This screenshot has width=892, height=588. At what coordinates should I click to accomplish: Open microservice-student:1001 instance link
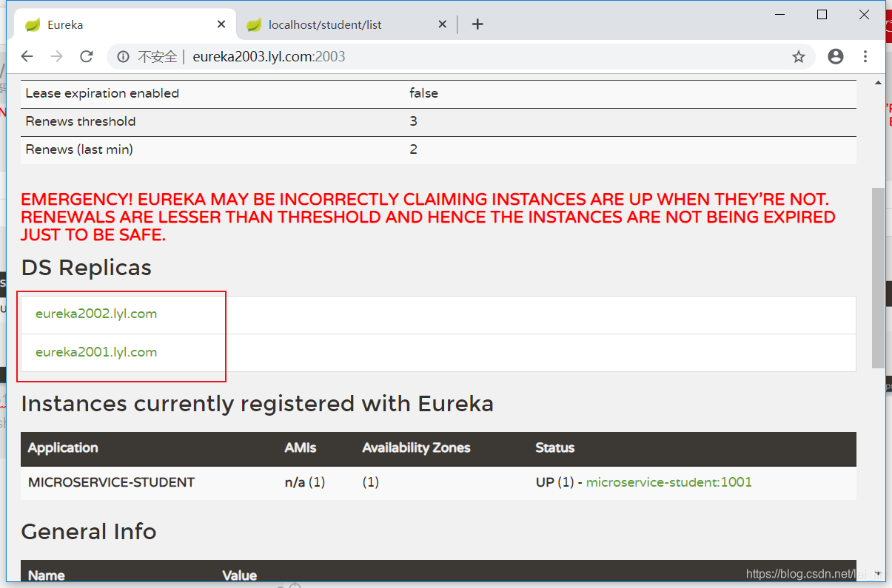click(x=669, y=482)
